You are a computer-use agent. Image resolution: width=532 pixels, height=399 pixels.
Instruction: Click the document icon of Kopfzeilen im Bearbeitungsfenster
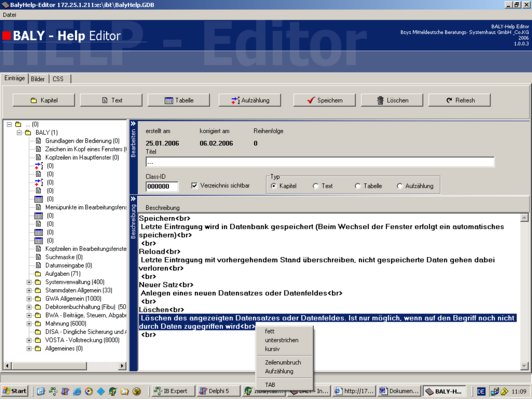(x=38, y=249)
